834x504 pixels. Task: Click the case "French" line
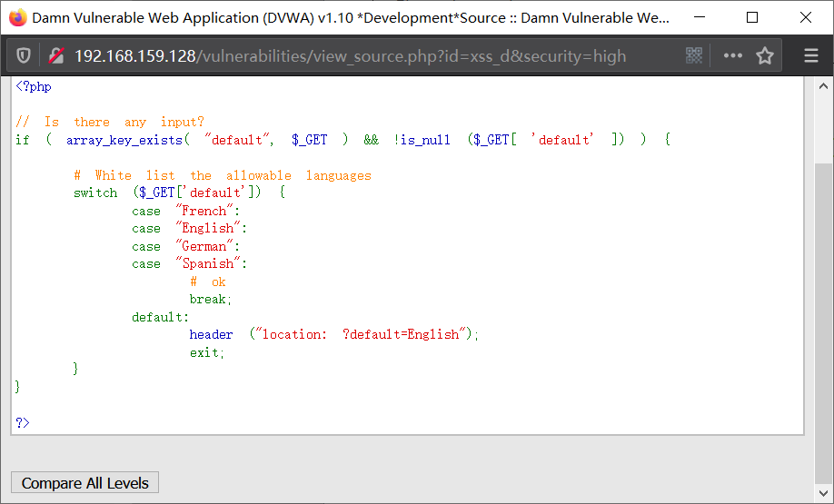click(x=186, y=211)
